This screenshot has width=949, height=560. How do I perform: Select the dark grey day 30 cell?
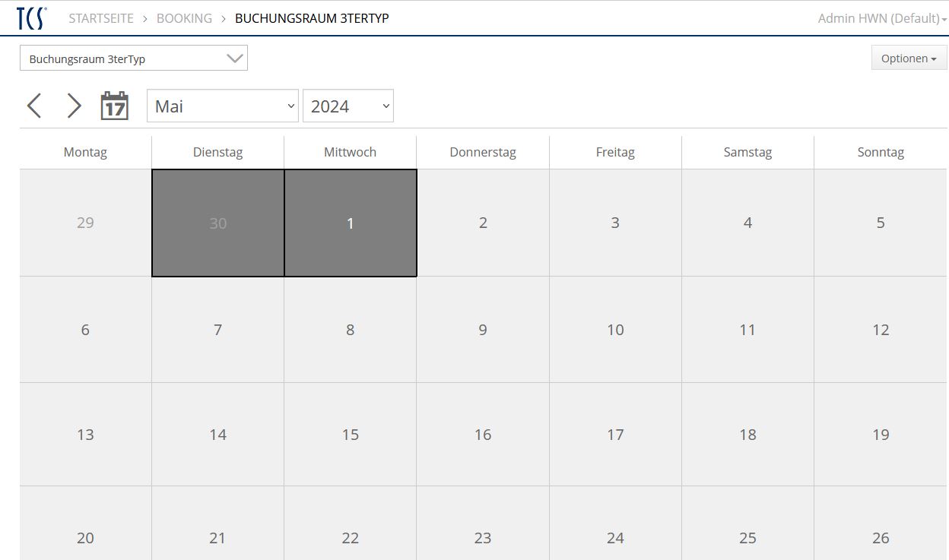[x=218, y=223]
